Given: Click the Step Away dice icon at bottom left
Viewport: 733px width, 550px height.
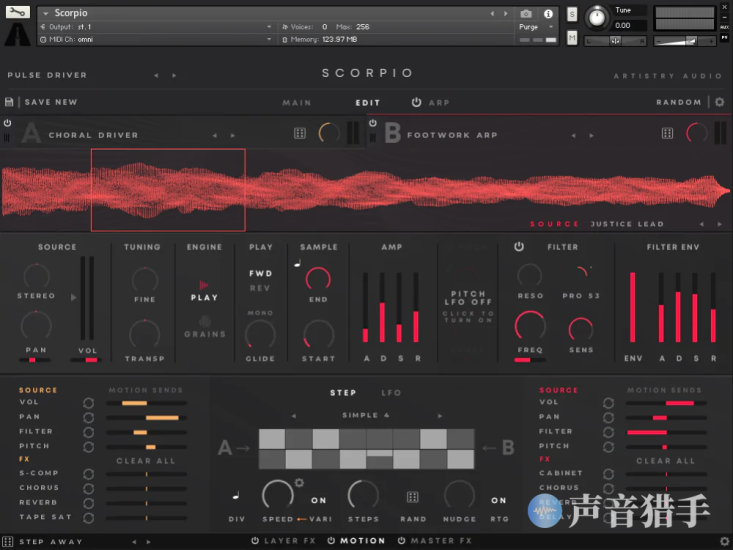Looking at the screenshot, I should (7, 542).
